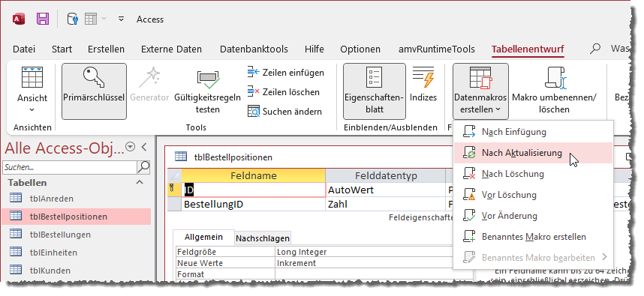Open the amvRuntimeTools tab

[x=437, y=49]
